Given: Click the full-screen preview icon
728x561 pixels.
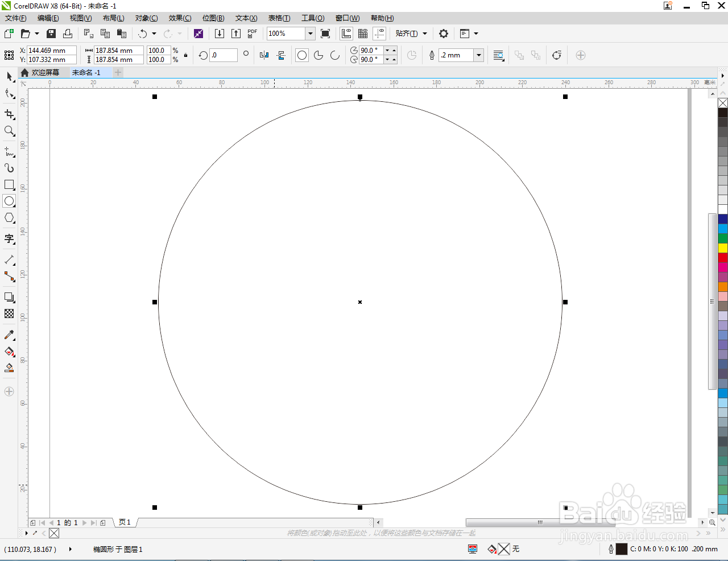Looking at the screenshot, I should tap(325, 34).
